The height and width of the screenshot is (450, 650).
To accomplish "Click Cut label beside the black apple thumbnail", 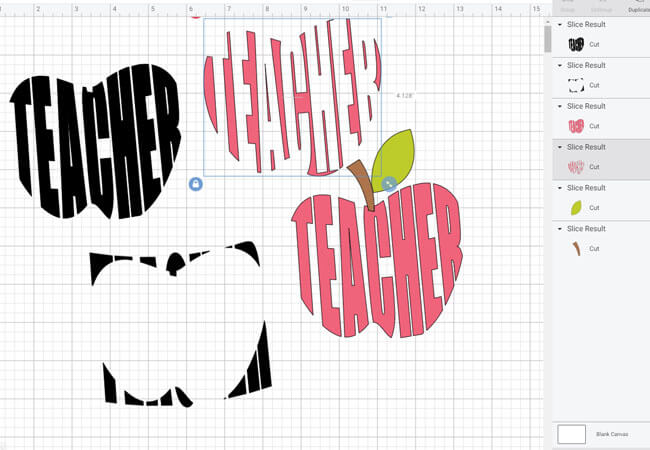I will [x=594, y=44].
